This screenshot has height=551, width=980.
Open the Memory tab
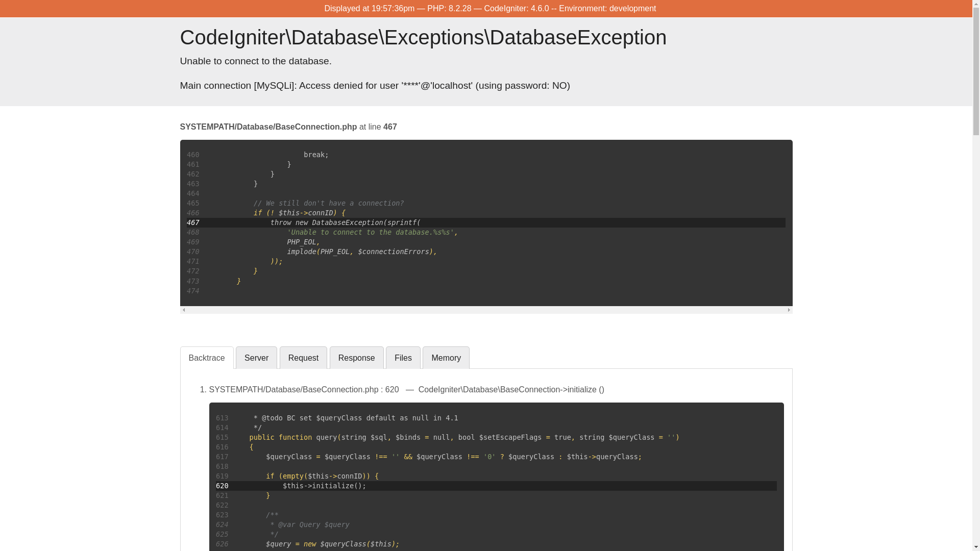pos(446,358)
